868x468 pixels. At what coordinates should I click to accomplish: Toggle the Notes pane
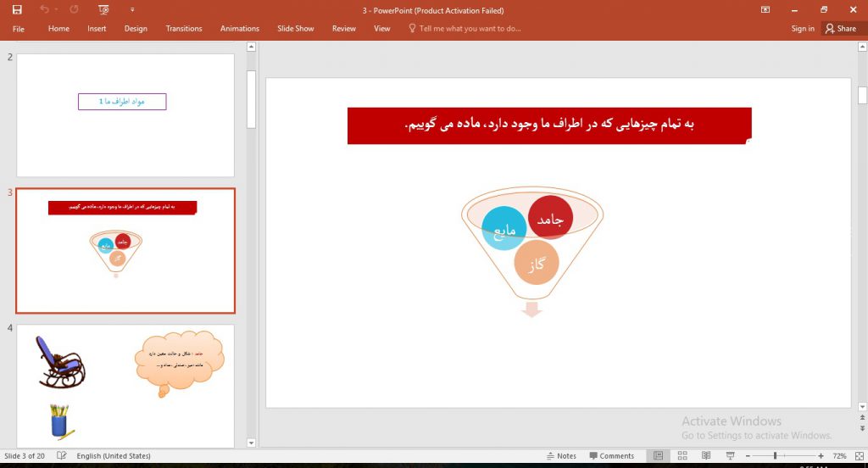point(561,456)
